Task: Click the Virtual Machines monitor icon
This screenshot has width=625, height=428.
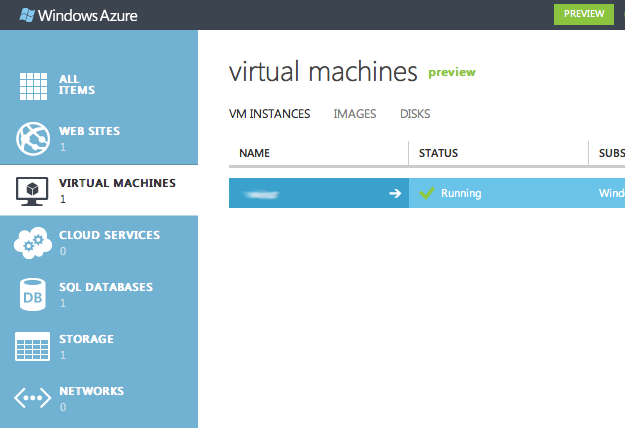Action: (32, 191)
